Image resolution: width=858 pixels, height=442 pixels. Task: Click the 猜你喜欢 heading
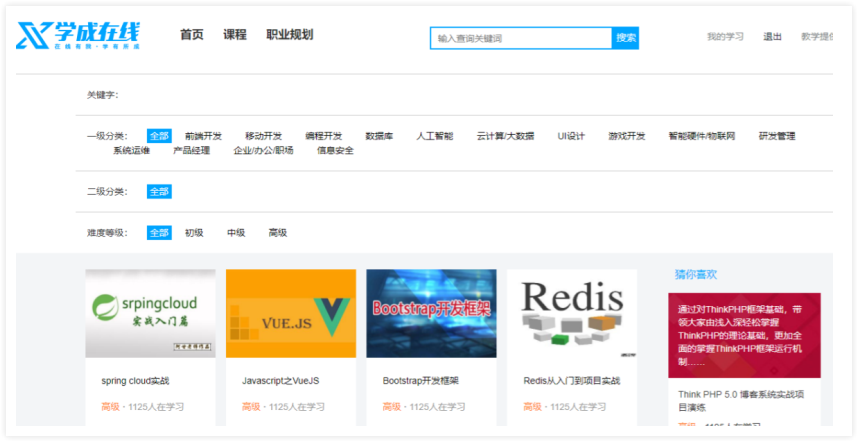[695, 275]
